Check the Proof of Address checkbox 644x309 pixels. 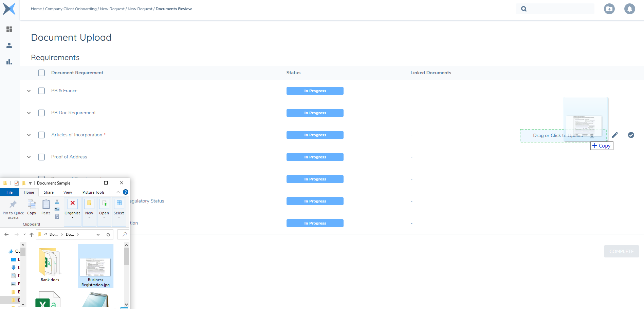41,157
